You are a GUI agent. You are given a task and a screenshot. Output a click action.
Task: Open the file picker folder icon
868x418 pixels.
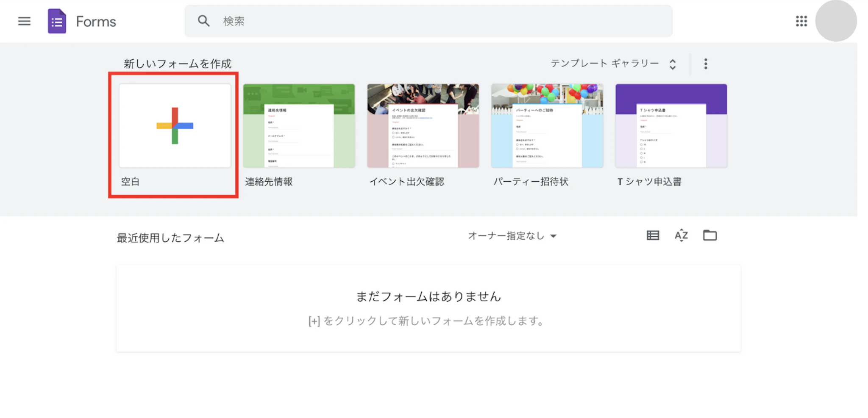pyautogui.click(x=709, y=235)
